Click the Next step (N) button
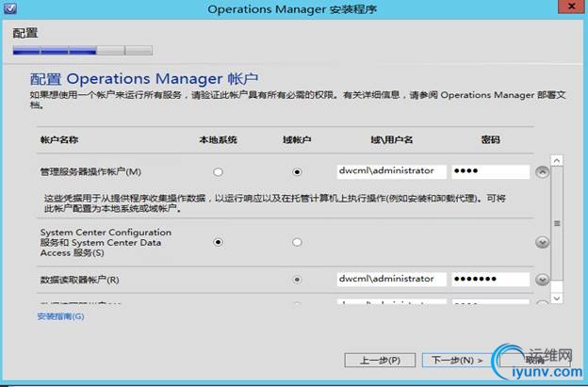 coord(457,361)
